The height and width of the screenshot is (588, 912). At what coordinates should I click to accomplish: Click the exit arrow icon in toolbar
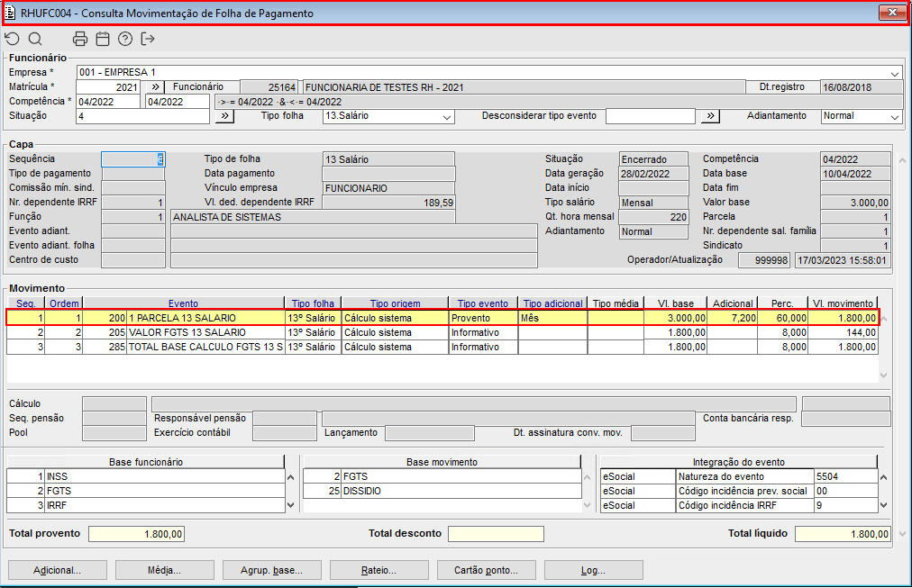(x=149, y=39)
